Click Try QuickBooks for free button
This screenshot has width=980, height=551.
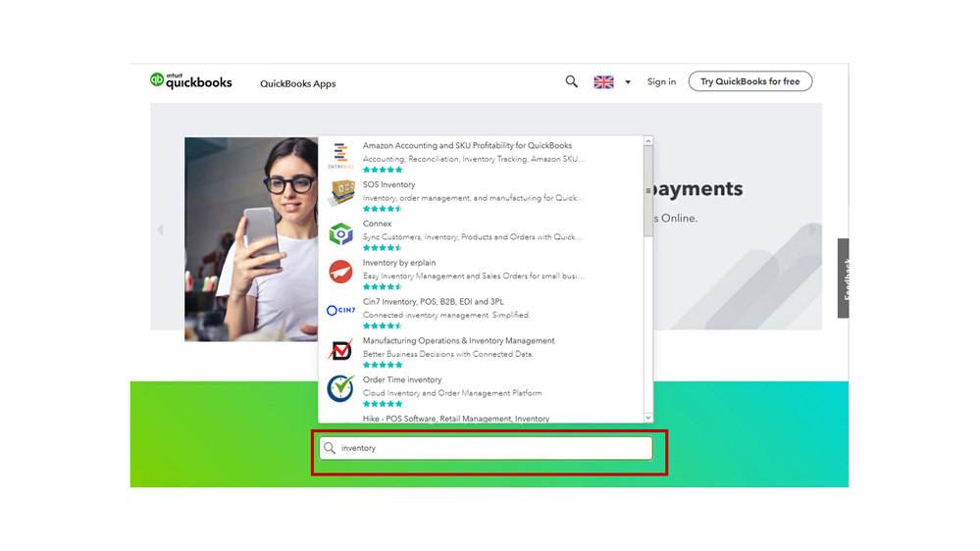(750, 81)
